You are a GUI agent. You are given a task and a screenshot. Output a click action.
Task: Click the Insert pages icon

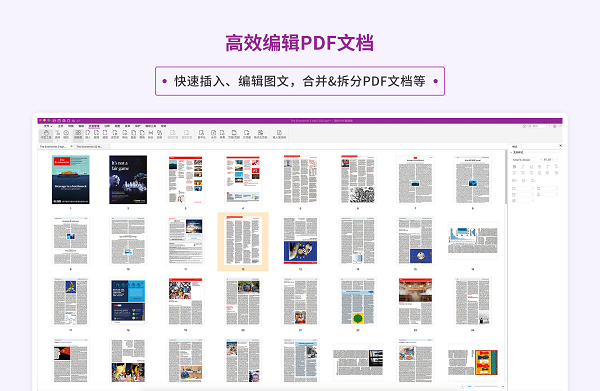(x=88, y=134)
